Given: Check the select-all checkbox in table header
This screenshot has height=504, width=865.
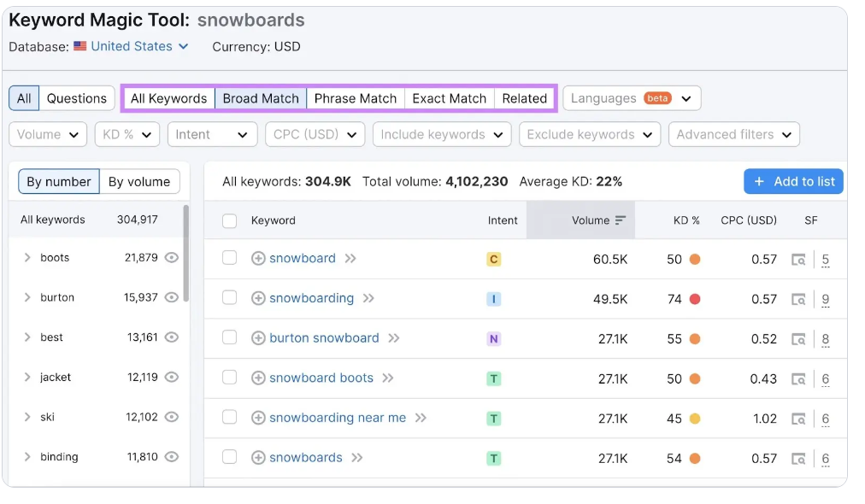Looking at the screenshot, I should click(x=229, y=220).
